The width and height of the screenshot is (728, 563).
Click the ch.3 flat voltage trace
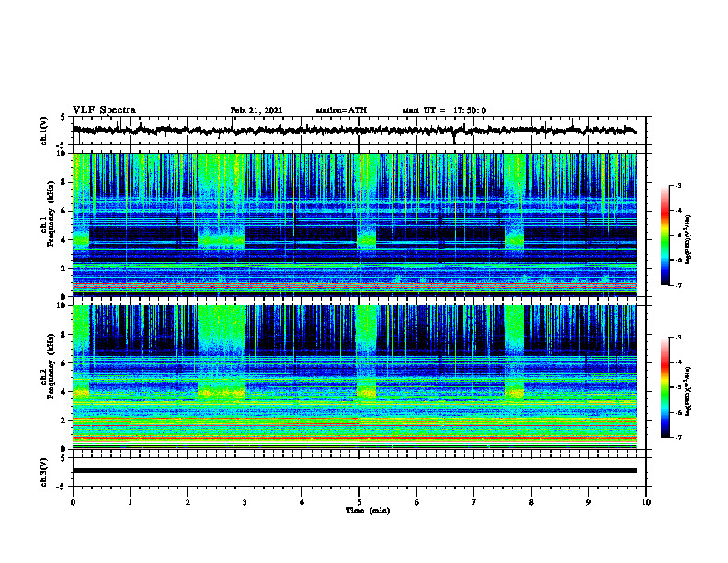click(354, 471)
